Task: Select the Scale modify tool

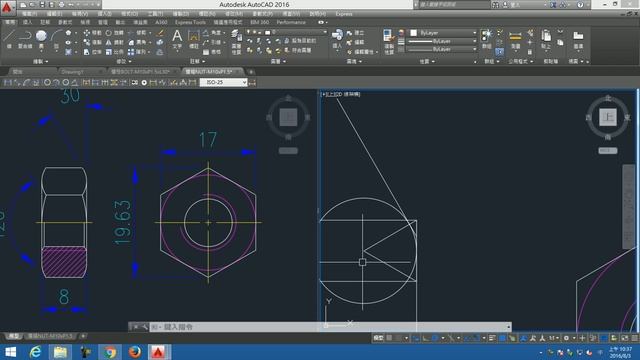Action: [x=115, y=52]
